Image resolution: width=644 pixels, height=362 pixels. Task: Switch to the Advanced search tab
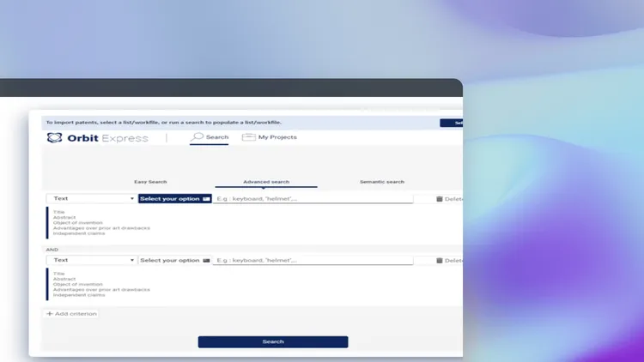pyautogui.click(x=266, y=181)
